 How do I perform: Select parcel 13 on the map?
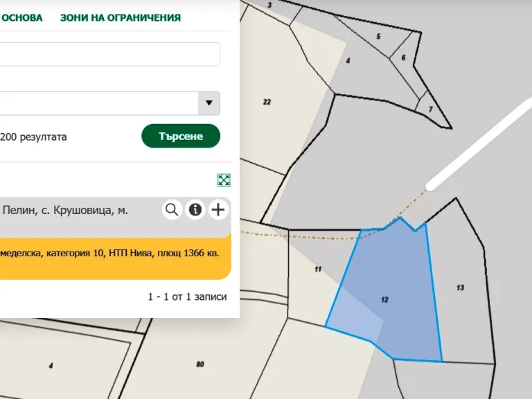460,287
